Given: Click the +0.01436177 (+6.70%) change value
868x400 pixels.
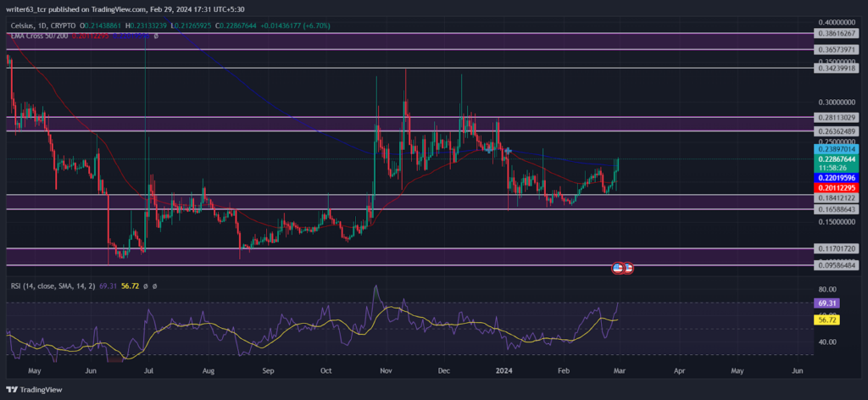Looking at the screenshot, I should [294, 25].
